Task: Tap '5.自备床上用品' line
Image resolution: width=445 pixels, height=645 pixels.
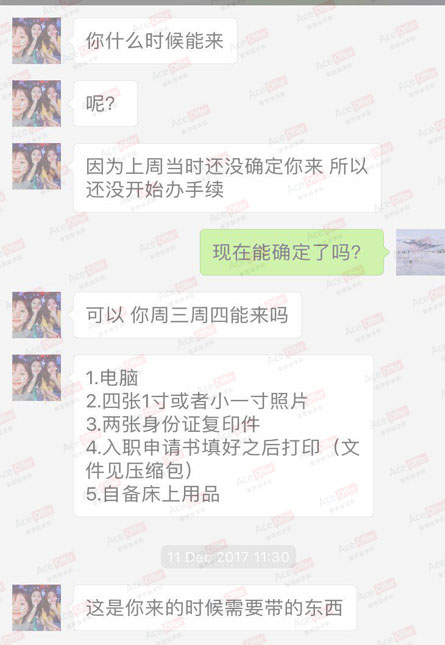Action: coord(153,494)
